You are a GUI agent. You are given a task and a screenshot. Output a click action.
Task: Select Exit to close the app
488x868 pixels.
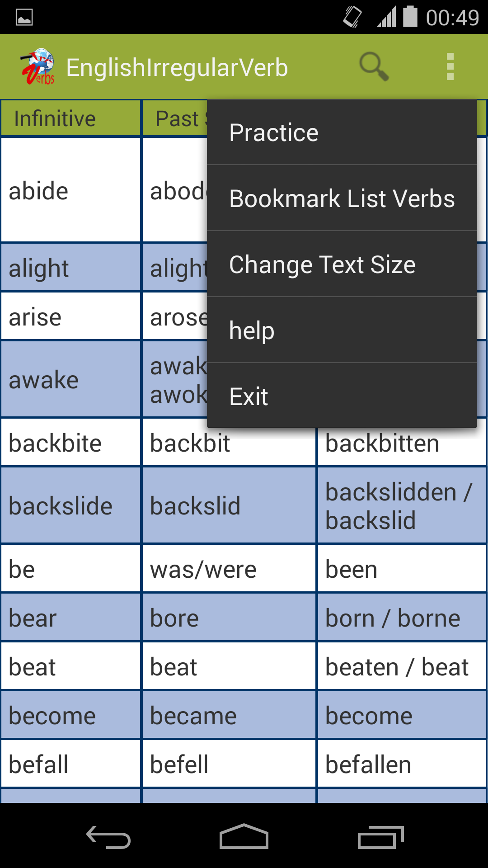click(x=249, y=396)
